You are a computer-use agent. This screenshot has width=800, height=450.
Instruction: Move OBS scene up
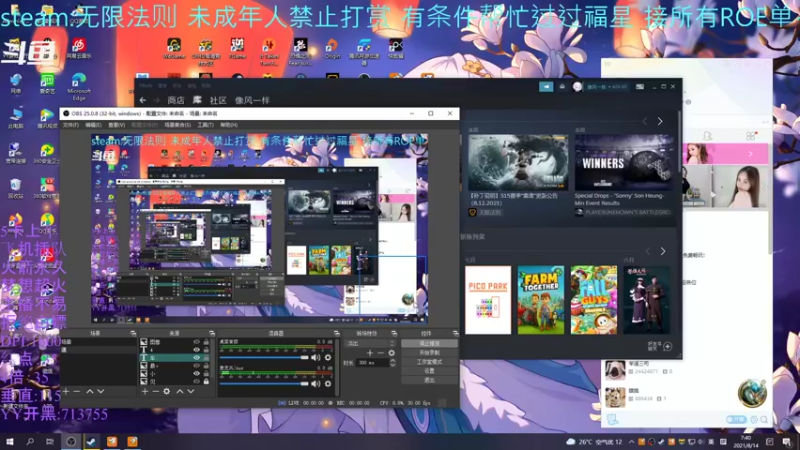click(90, 391)
